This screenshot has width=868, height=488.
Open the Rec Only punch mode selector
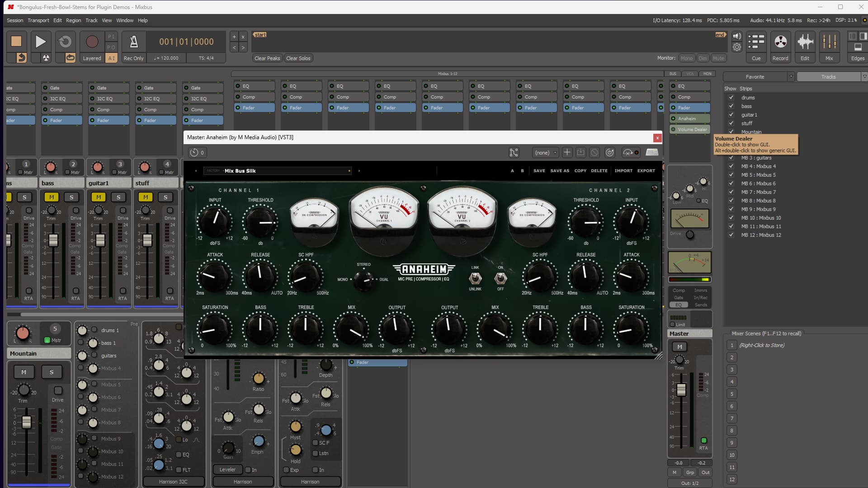[133, 58]
